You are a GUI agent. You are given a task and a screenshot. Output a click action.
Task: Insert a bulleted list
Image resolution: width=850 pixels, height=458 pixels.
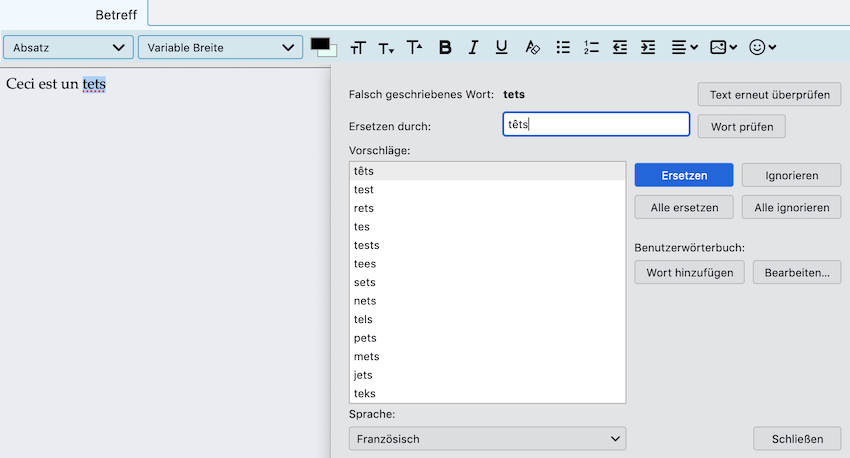pos(563,47)
